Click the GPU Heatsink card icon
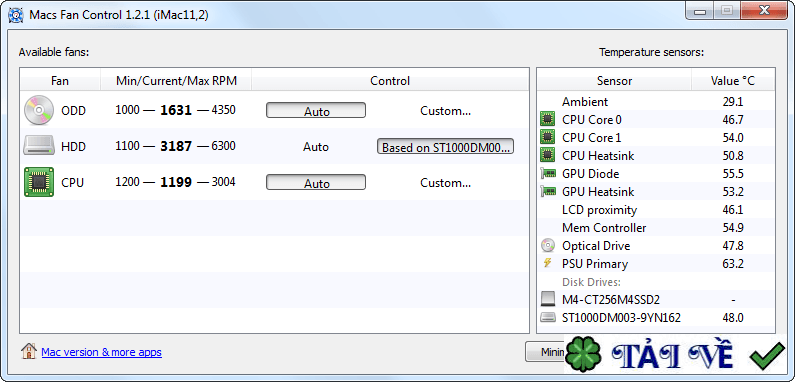The image size is (795, 382). (x=548, y=192)
